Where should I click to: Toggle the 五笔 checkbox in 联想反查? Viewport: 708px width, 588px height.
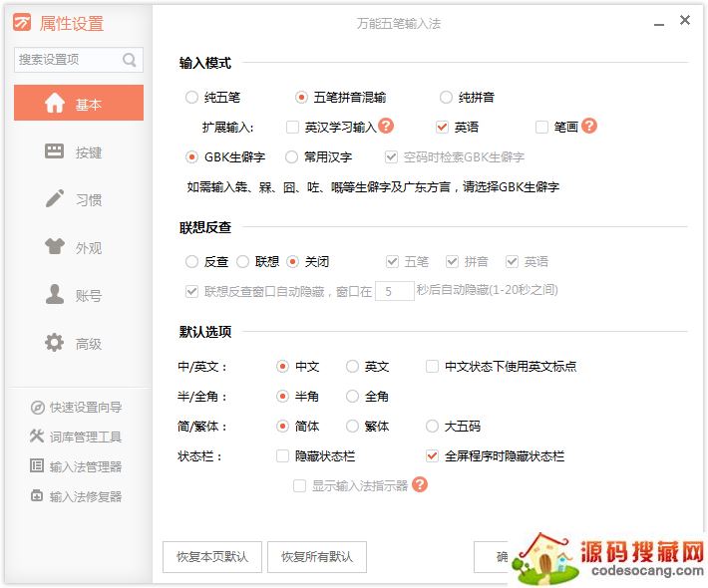(x=392, y=262)
